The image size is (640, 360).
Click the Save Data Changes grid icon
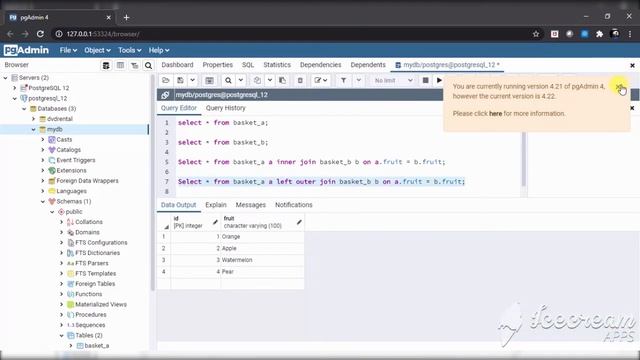point(209,80)
